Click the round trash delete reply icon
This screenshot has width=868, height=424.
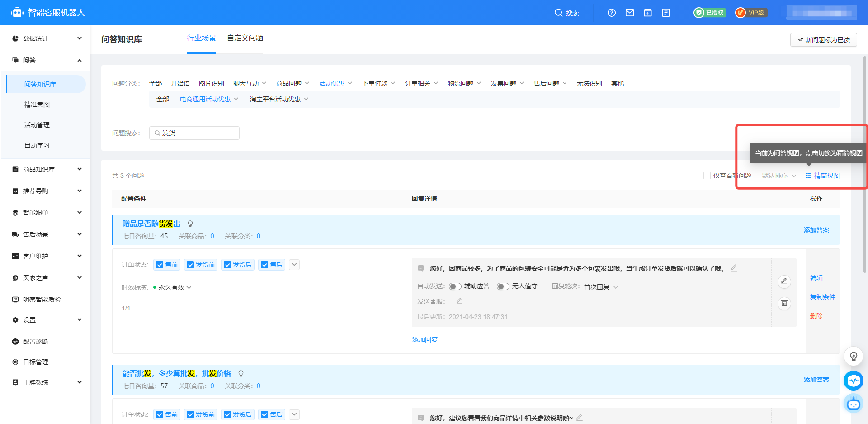click(784, 303)
